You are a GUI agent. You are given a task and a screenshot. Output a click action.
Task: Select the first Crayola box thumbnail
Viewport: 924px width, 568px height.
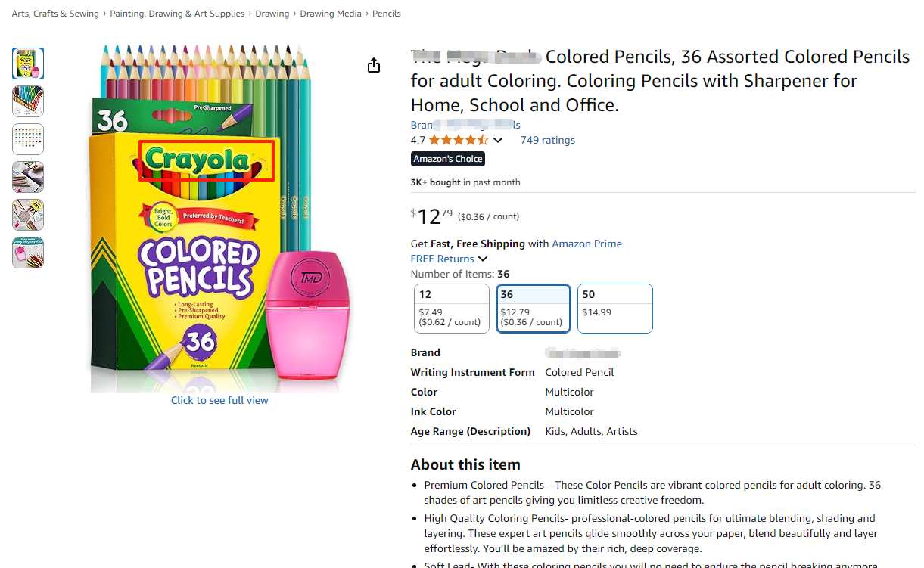click(x=28, y=64)
